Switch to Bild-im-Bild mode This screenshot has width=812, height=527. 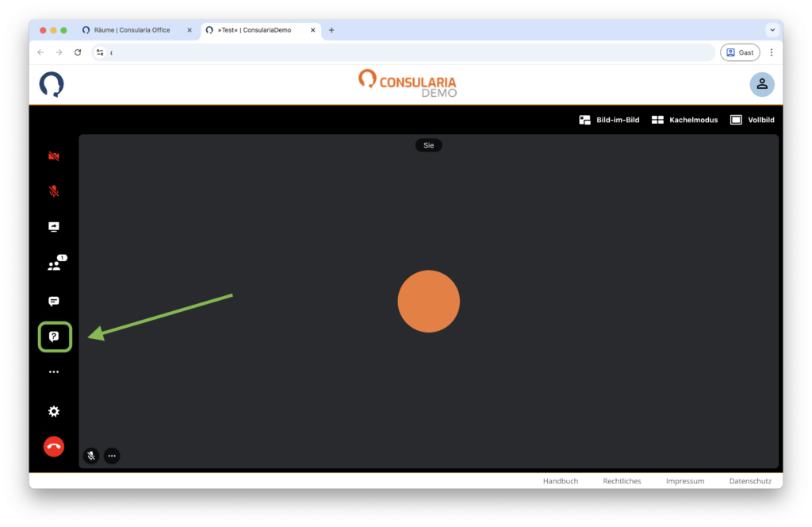pyautogui.click(x=609, y=120)
